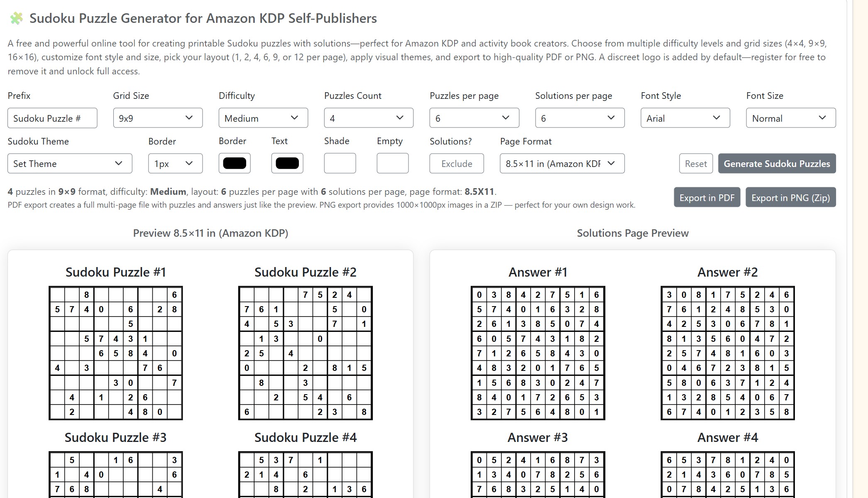The width and height of the screenshot is (868, 498).
Task: Open the Grid Size dropdown
Action: tap(158, 118)
